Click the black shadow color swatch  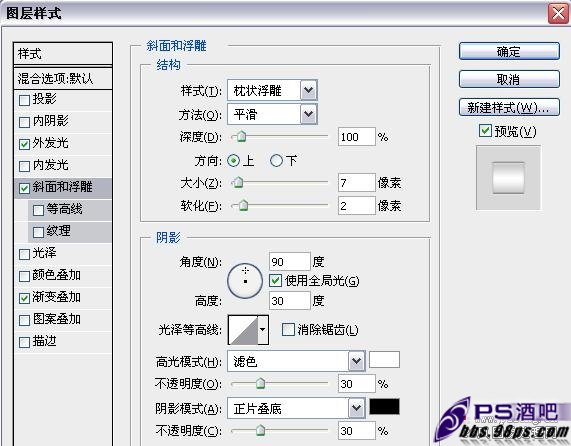pos(385,406)
